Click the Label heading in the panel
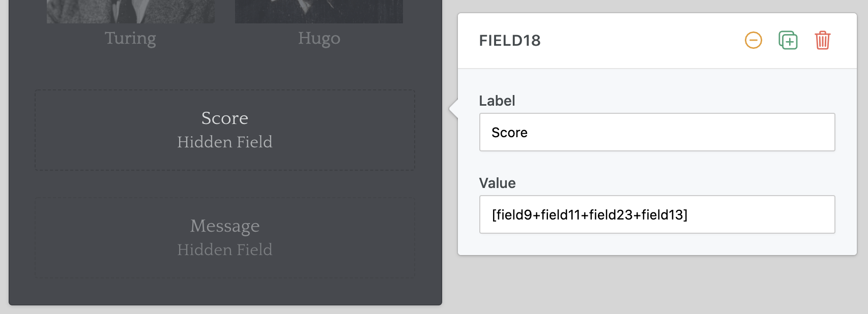868x314 pixels. tap(497, 101)
